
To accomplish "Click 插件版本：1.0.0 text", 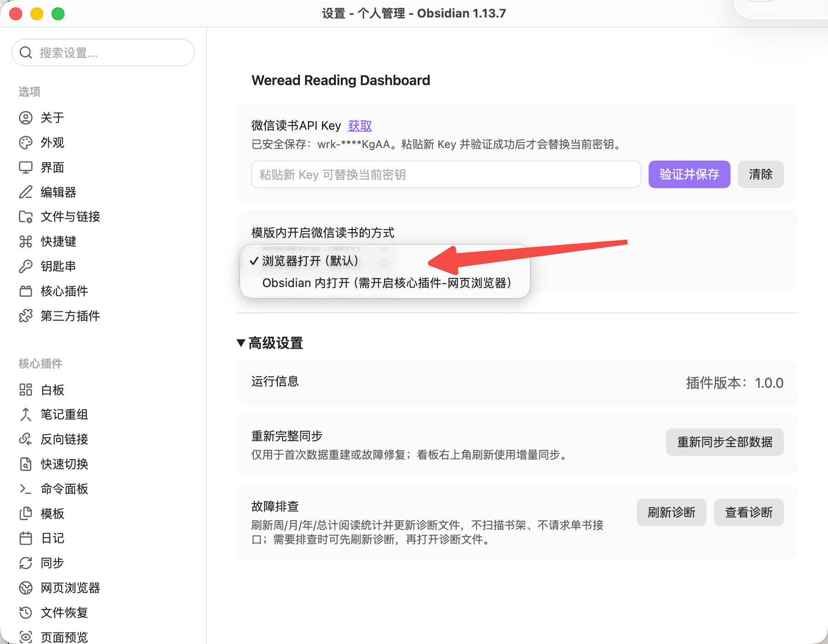I will coord(735,383).
